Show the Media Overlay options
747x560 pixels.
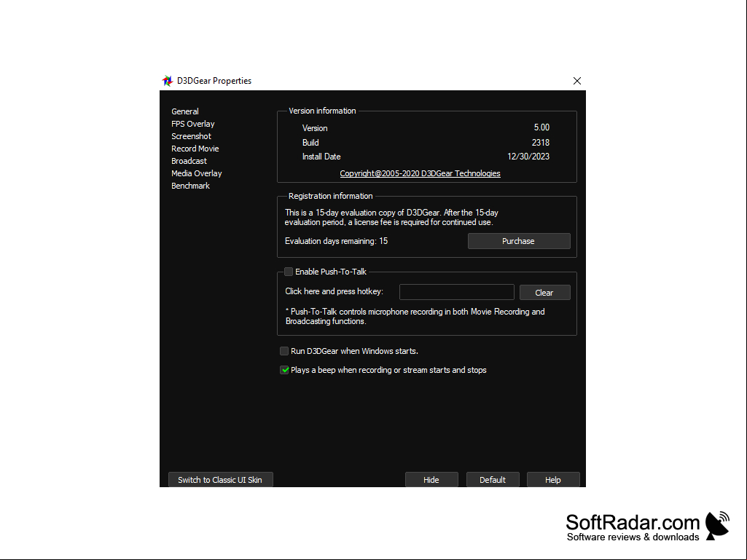(196, 173)
